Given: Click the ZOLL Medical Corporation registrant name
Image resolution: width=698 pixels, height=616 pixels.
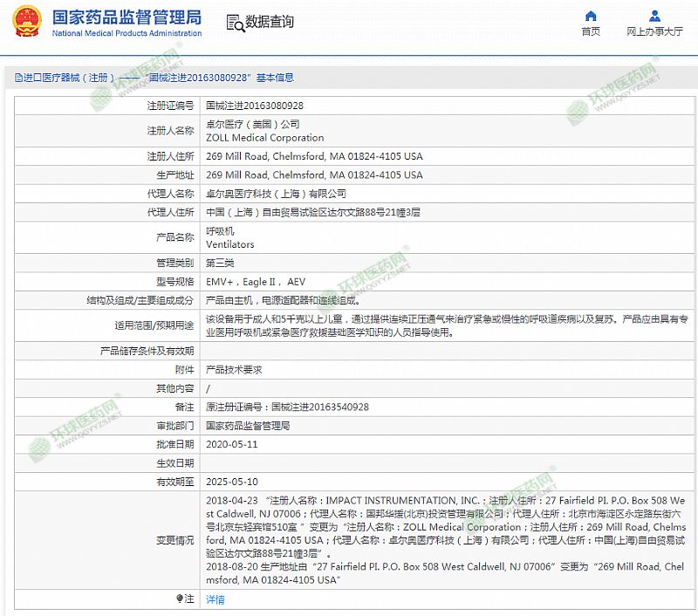Looking at the screenshot, I should [x=264, y=138].
